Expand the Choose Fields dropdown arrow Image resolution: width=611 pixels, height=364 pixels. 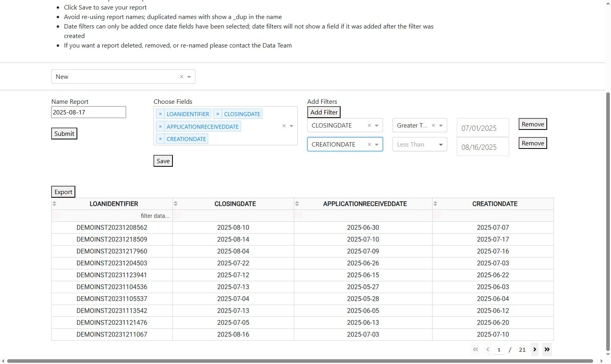tap(291, 126)
